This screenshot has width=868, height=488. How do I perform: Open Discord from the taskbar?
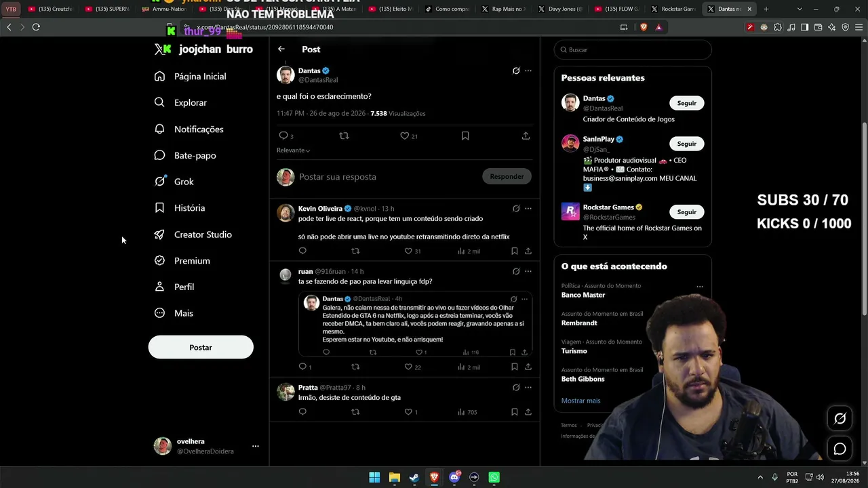454,477
